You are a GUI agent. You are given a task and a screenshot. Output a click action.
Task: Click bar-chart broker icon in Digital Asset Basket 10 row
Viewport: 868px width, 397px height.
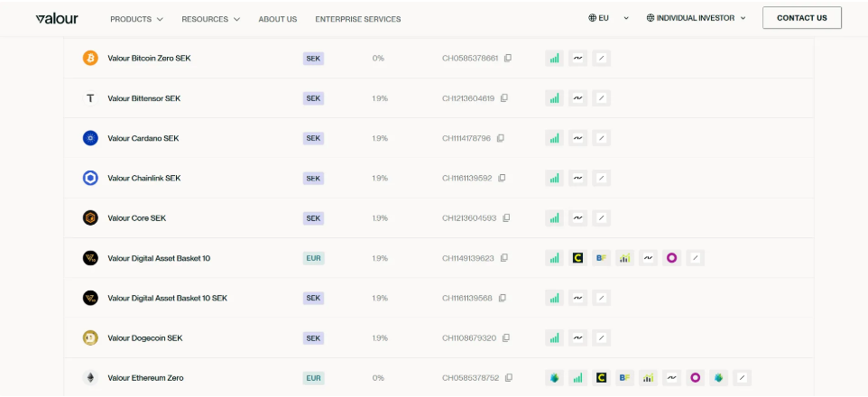pos(624,258)
